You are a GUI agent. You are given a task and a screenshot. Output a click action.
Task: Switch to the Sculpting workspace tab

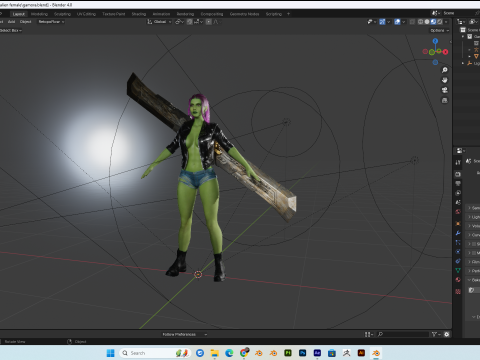point(62,14)
